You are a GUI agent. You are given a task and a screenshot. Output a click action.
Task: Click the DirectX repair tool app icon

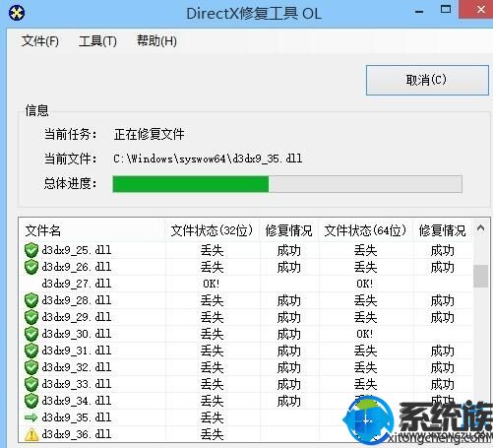tap(17, 13)
